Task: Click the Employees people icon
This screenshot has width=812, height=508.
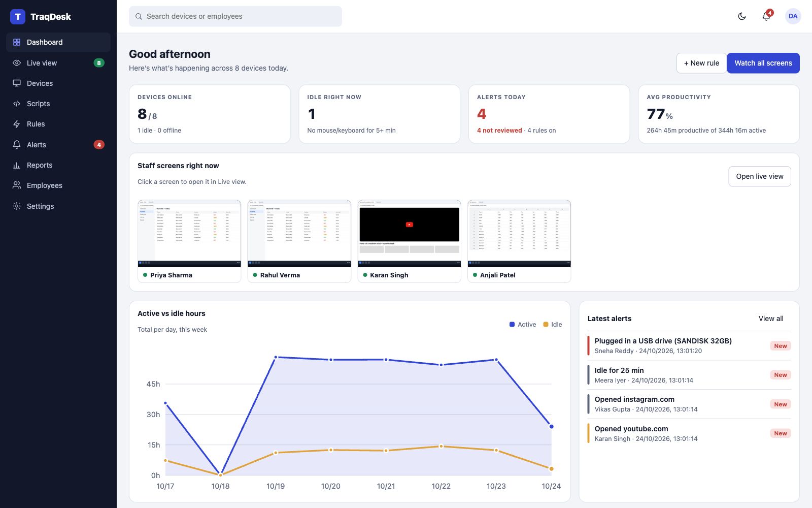Action: pyautogui.click(x=17, y=185)
